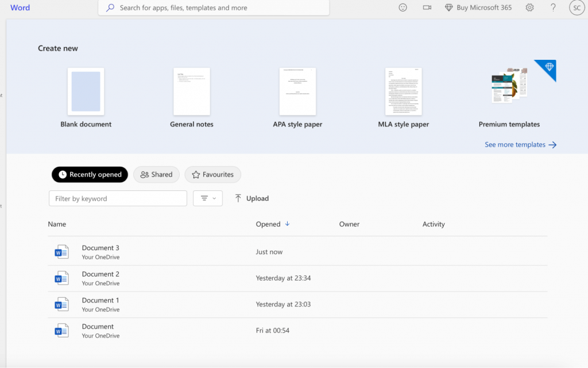
Task: Open the filter options dropdown
Action: point(208,198)
